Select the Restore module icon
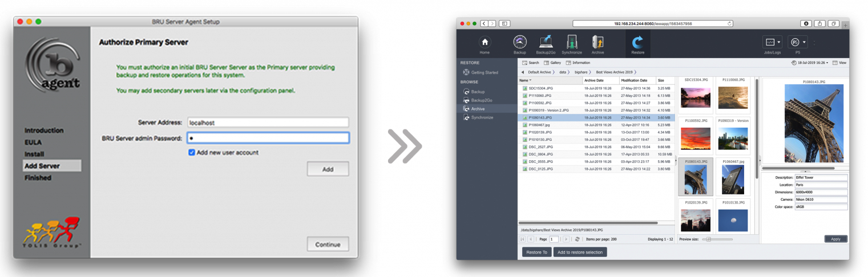Image resolution: width=868 pixels, height=277 pixels. pyautogui.click(x=637, y=43)
